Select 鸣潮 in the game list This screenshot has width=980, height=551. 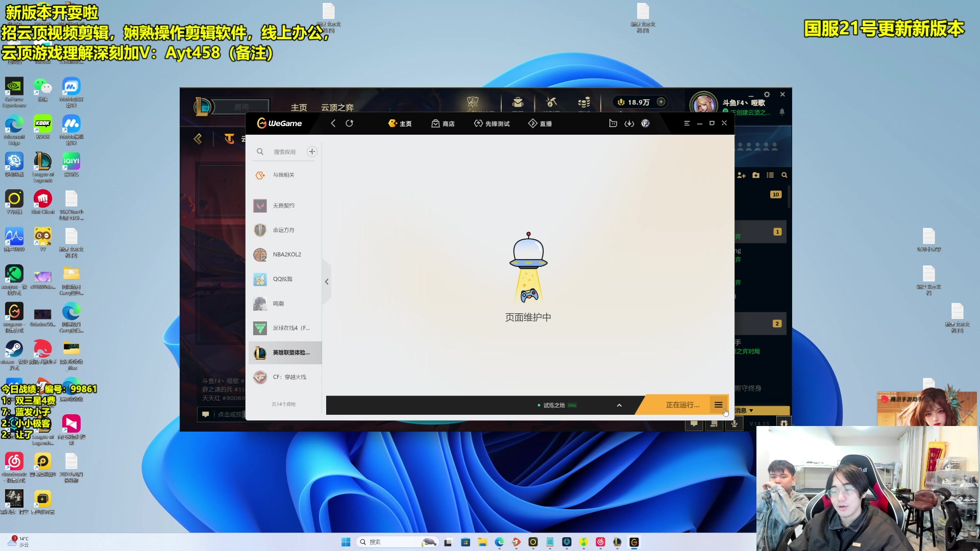(285, 304)
